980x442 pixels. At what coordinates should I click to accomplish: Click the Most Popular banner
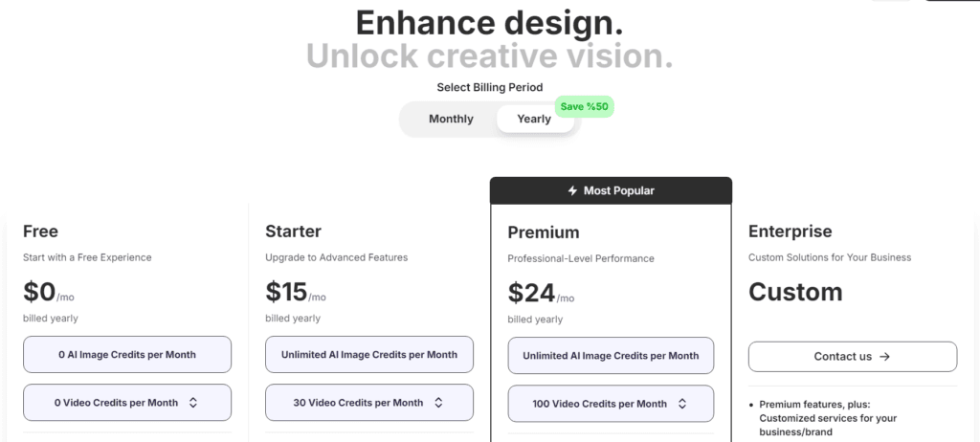[x=611, y=190]
